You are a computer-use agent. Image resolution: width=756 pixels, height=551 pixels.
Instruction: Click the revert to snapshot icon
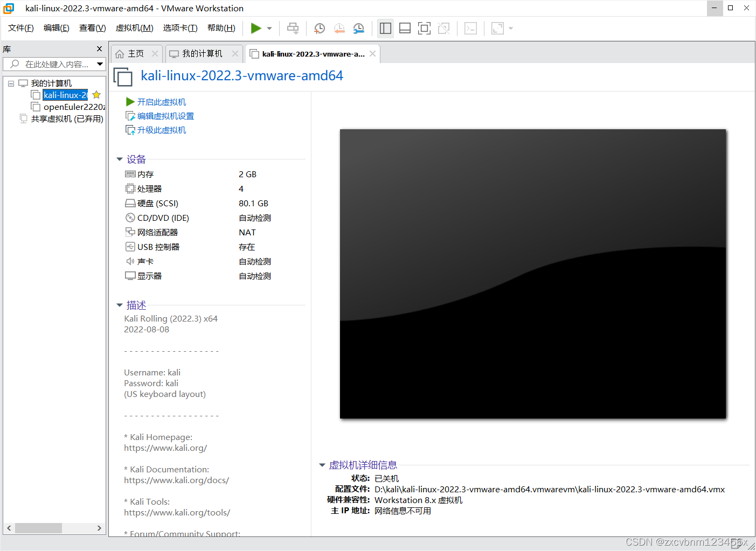(x=339, y=28)
